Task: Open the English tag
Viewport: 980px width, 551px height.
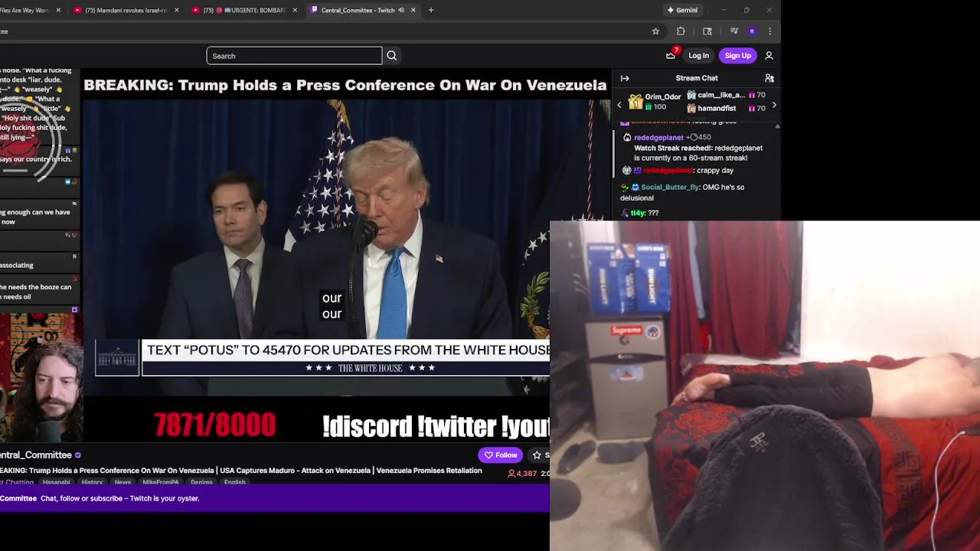Action: (235, 482)
